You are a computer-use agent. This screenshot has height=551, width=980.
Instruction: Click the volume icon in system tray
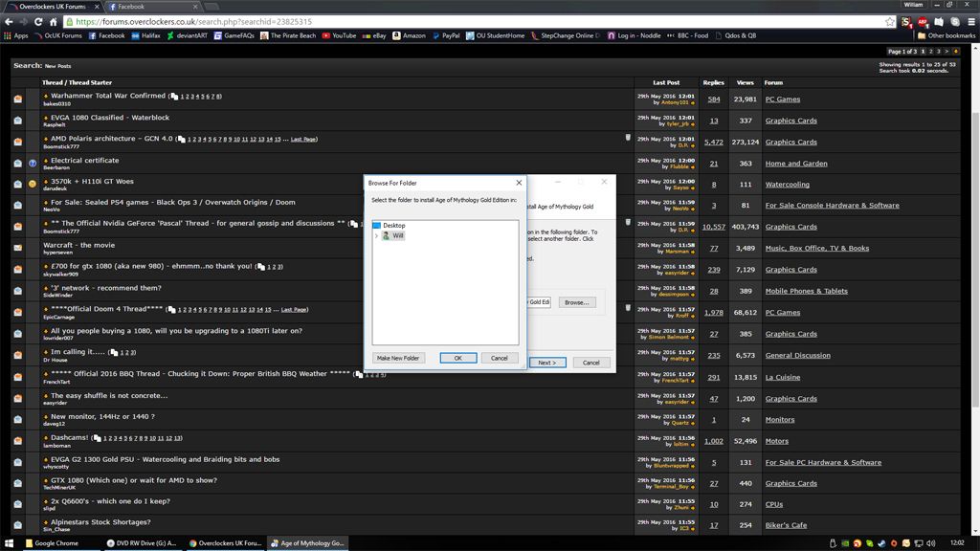(931, 543)
